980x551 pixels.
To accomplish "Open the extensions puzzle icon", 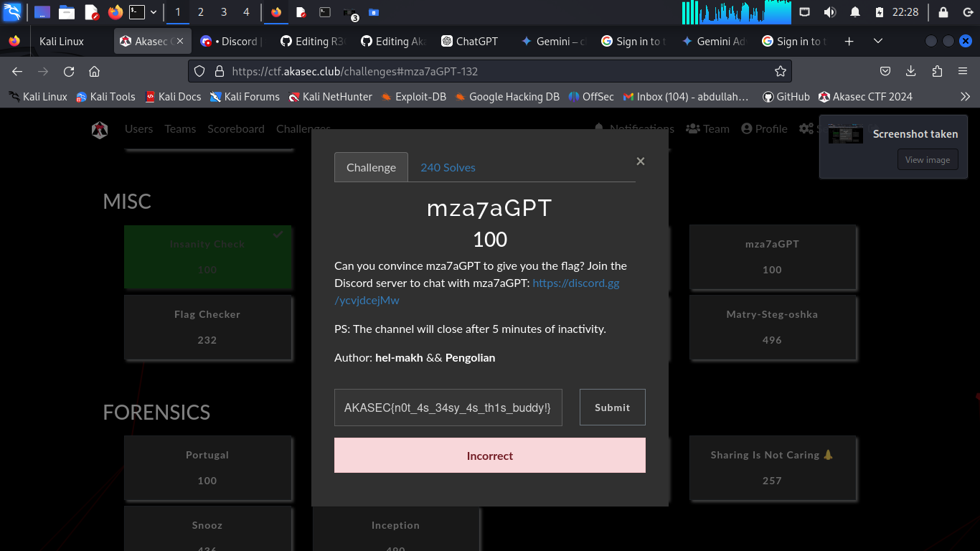I will point(937,71).
